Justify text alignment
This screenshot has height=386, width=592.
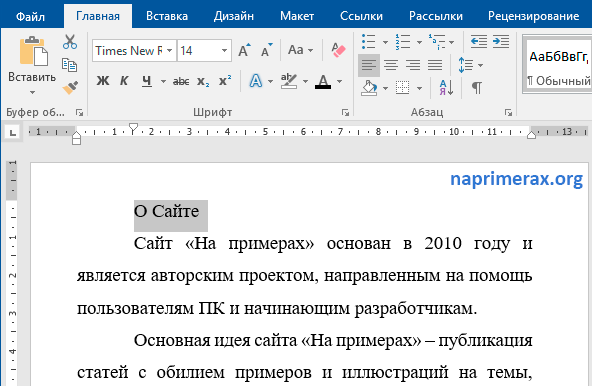(x=435, y=65)
